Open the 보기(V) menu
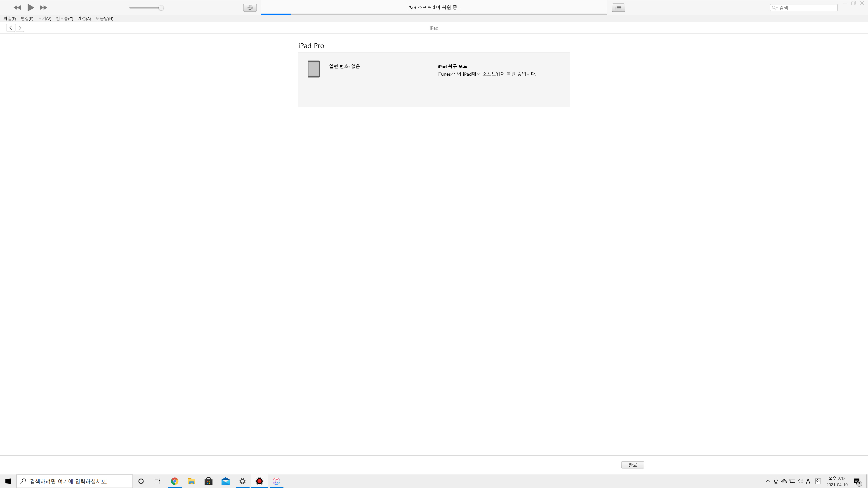Screen dimensions: 868x488 tap(45, 19)
